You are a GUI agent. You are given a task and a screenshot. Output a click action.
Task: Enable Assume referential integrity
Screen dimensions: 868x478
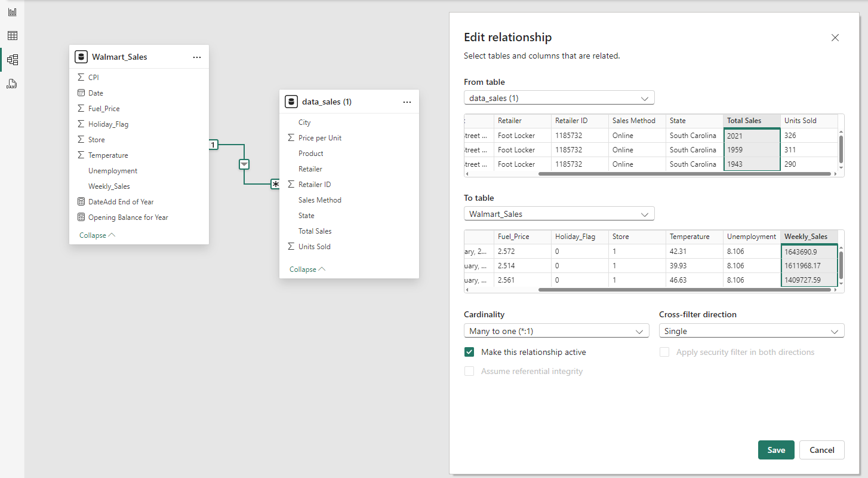click(469, 371)
